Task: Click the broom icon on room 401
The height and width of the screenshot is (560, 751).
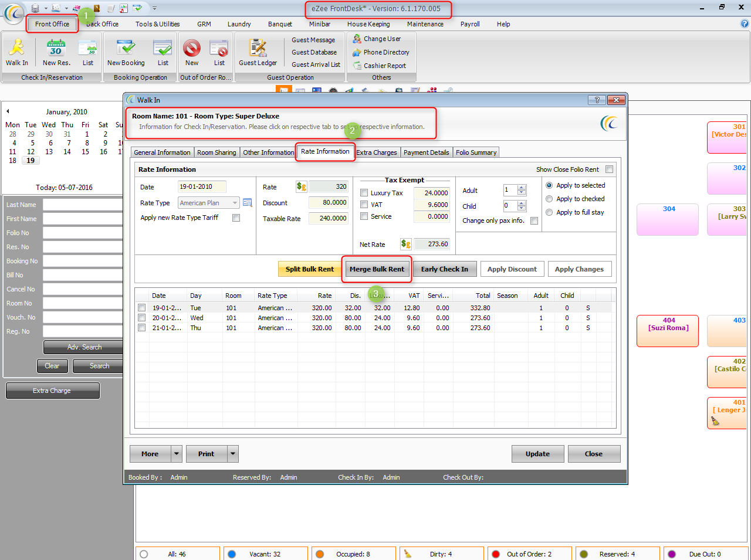Action: tap(715, 420)
